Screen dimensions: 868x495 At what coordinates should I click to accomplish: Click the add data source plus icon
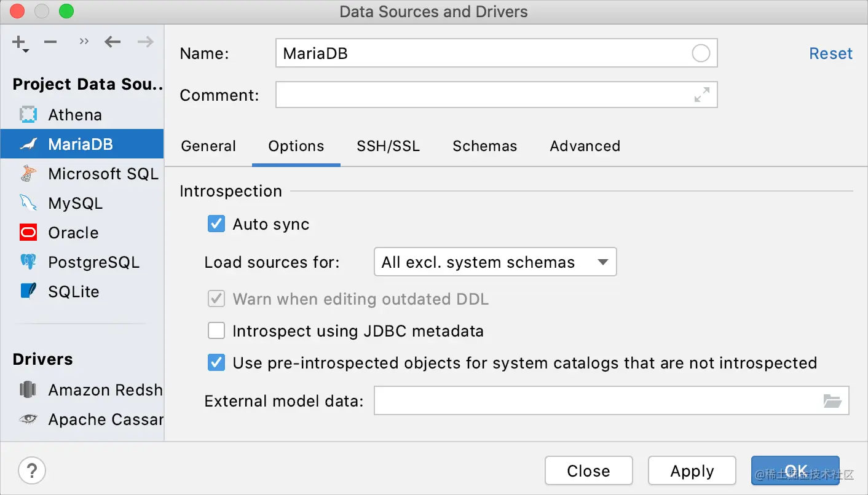pos(20,42)
